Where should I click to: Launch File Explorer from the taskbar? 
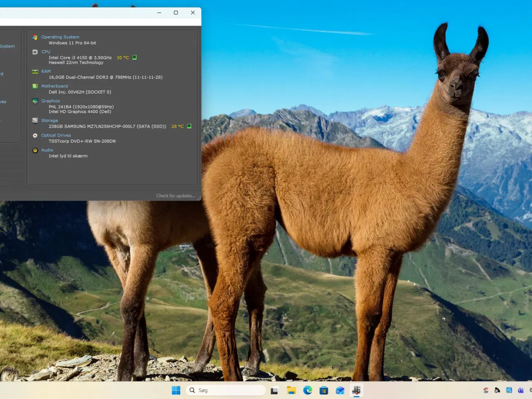pos(291,390)
